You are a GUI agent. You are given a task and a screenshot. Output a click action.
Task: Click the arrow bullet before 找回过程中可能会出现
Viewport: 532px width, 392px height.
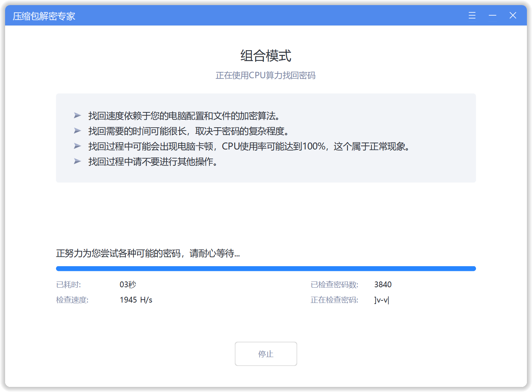(x=77, y=146)
